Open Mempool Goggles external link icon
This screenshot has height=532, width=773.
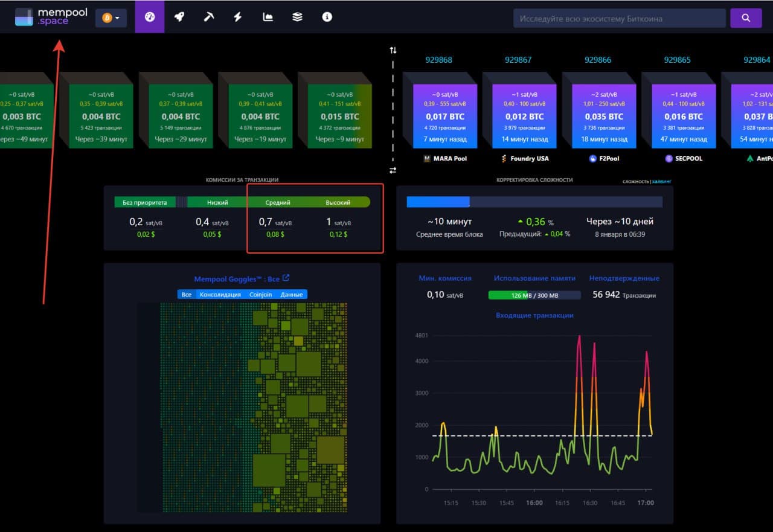click(286, 278)
